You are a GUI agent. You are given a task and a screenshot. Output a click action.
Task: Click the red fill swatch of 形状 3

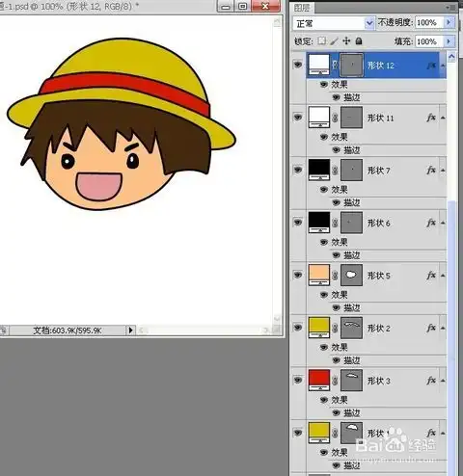pyautogui.click(x=319, y=380)
